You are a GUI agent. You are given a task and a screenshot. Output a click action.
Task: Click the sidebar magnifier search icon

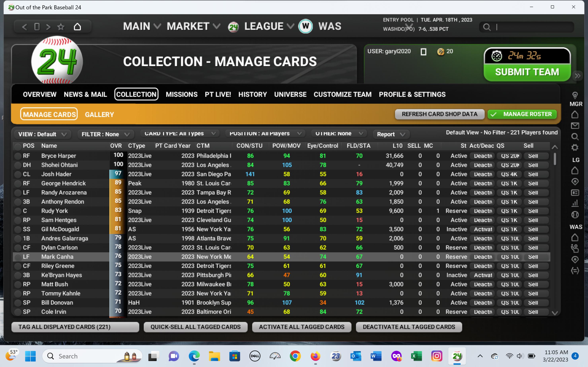coord(575,137)
